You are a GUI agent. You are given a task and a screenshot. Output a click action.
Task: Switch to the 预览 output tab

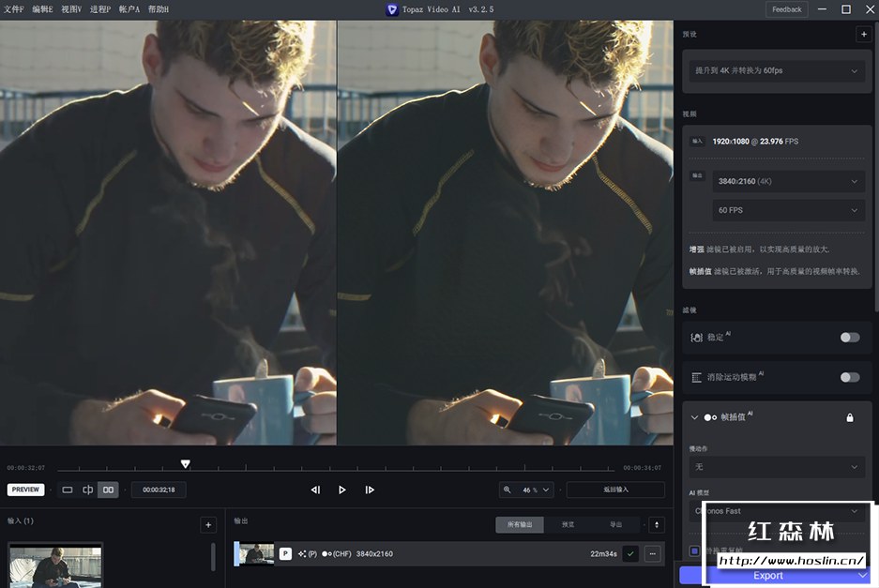pos(568,524)
